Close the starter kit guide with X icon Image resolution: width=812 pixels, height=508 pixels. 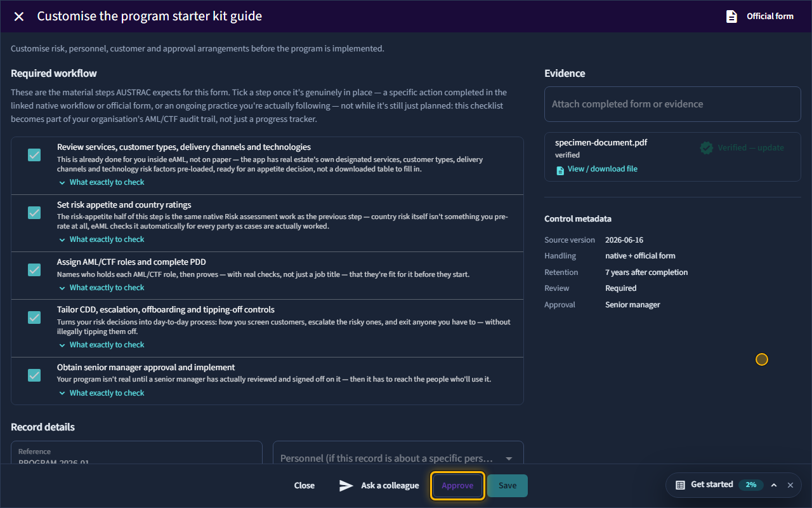tap(19, 17)
